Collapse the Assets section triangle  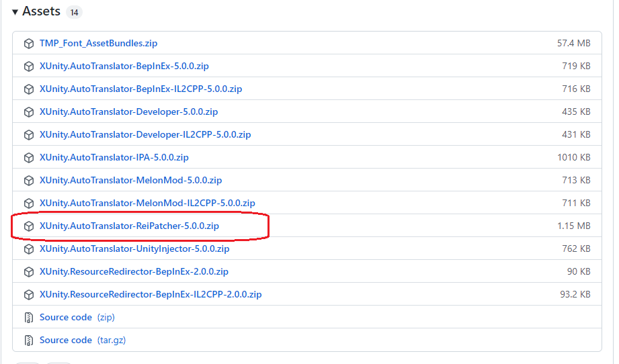[x=15, y=12]
